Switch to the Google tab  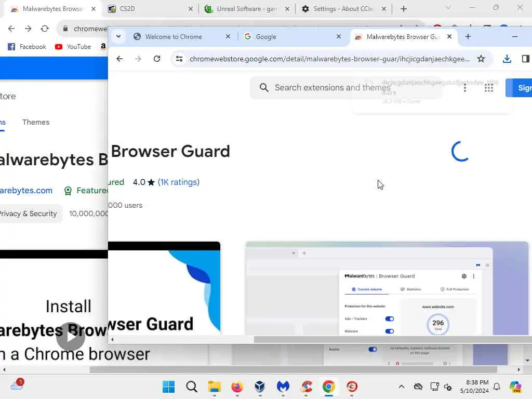tap(265, 37)
